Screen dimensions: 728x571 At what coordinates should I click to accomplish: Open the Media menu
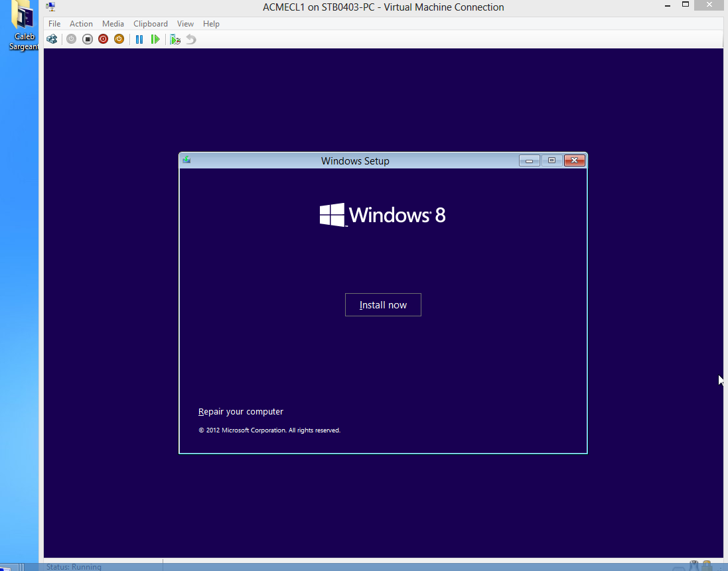click(x=113, y=24)
